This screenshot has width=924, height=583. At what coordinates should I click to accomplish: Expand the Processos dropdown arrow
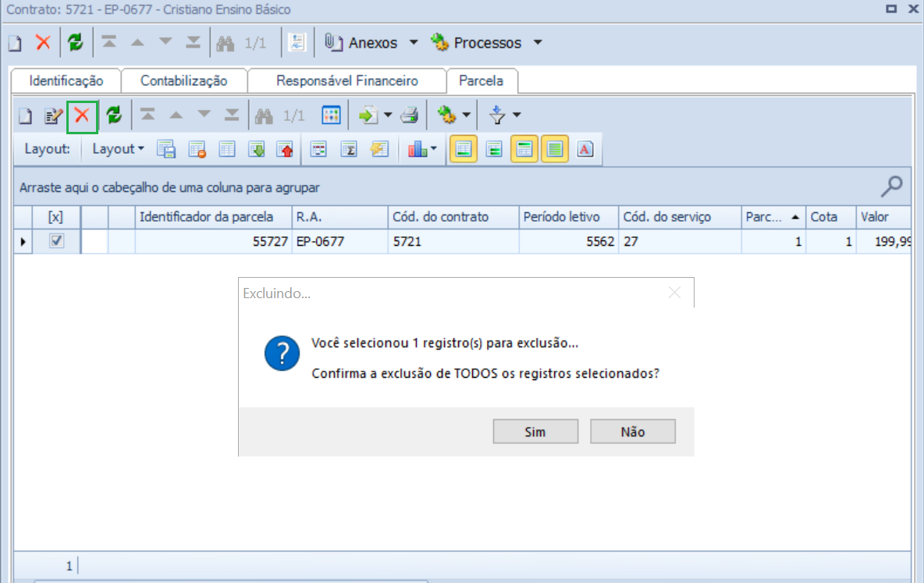point(538,42)
